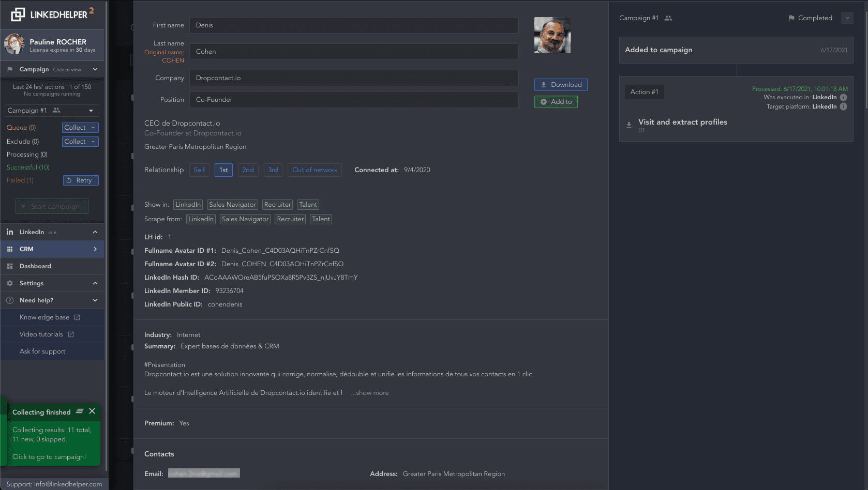Open the Failed (1) list
The width and height of the screenshot is (868, 490).
pyautogui.click(x=20, y=180)
